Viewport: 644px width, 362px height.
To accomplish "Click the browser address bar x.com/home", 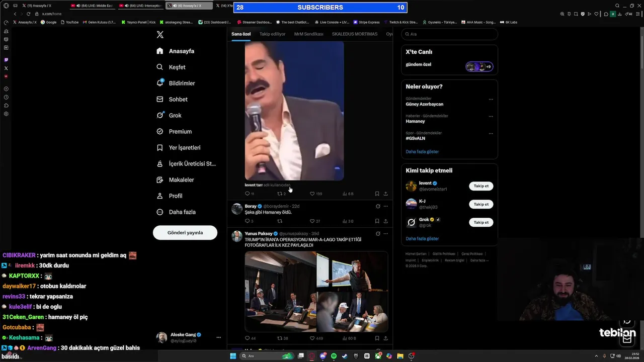I will click(52, 14).
